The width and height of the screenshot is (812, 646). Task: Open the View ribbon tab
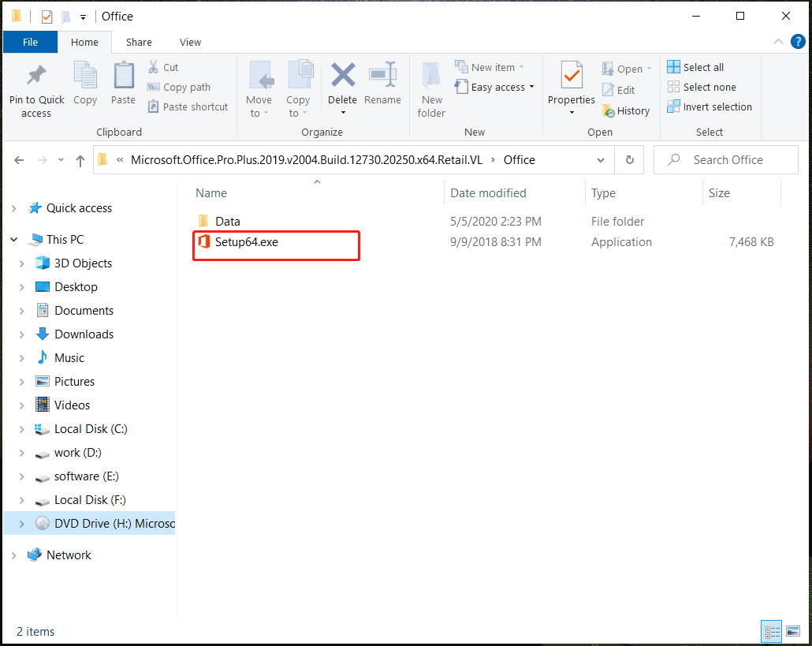190,42
